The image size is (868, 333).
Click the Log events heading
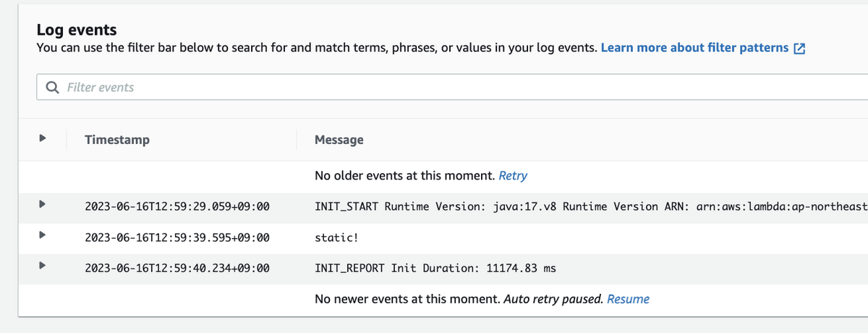tap(77, 30)
